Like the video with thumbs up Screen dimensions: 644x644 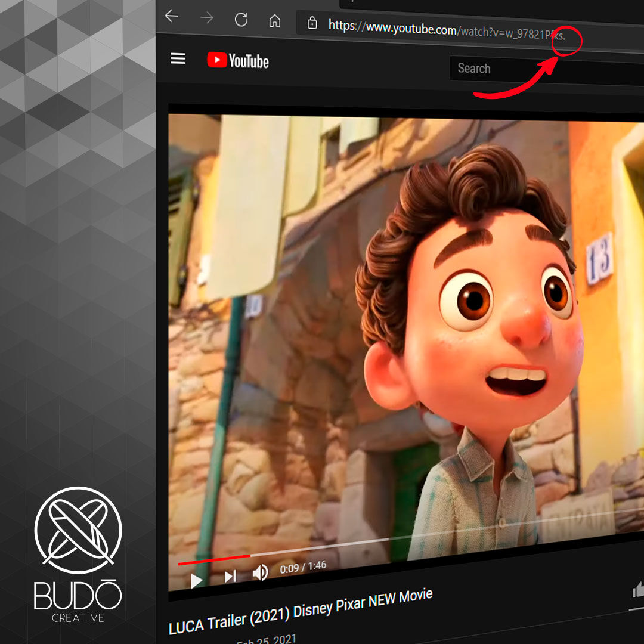click(x=638, y=591)
